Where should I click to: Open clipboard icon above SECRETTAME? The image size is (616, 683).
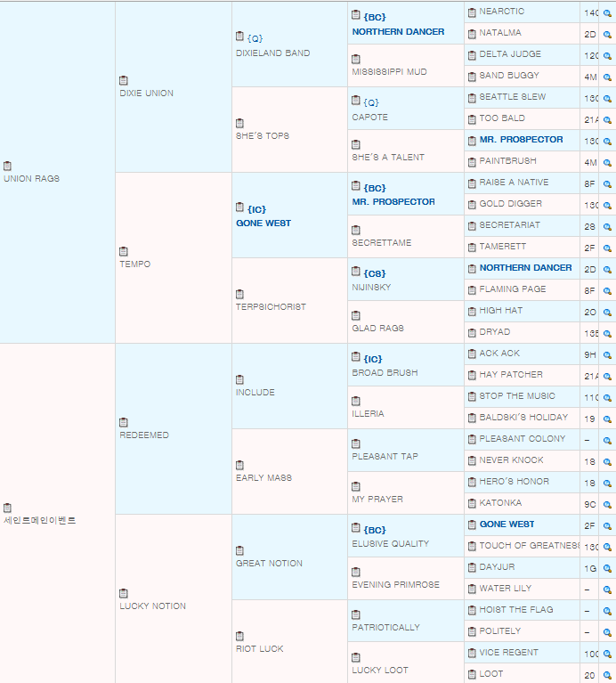[x=356, y=230]
